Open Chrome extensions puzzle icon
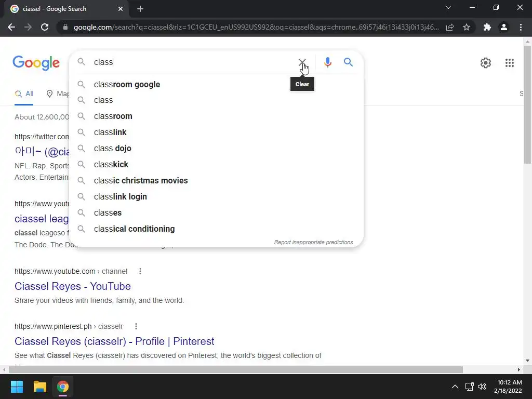Image resolution: width=532 pixels, height=399 pixels. click(487, 27)
